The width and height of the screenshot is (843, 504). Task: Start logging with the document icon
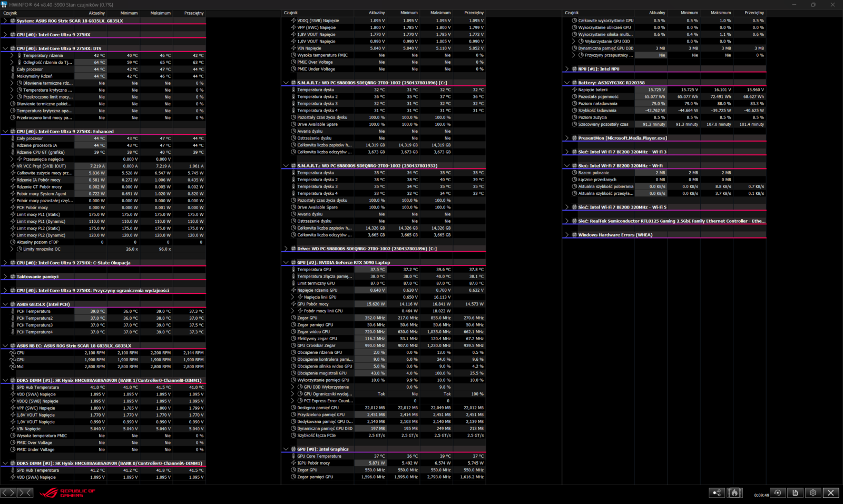(x=796, y=493)
